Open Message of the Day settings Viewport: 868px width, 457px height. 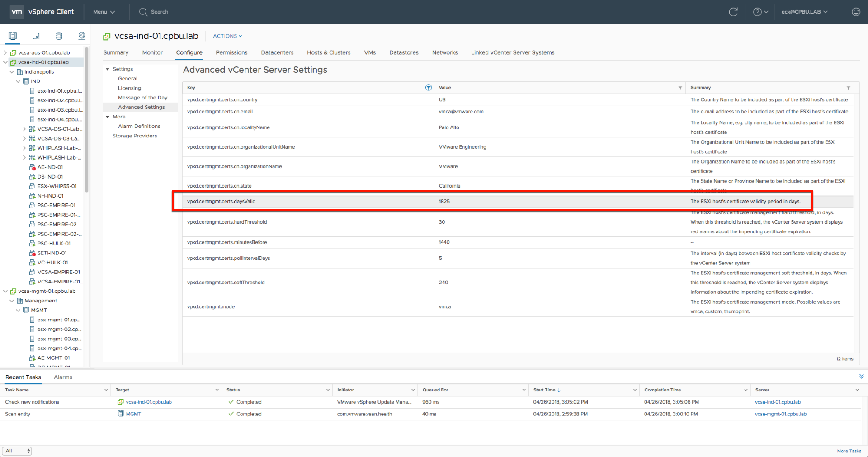point(142,98)
